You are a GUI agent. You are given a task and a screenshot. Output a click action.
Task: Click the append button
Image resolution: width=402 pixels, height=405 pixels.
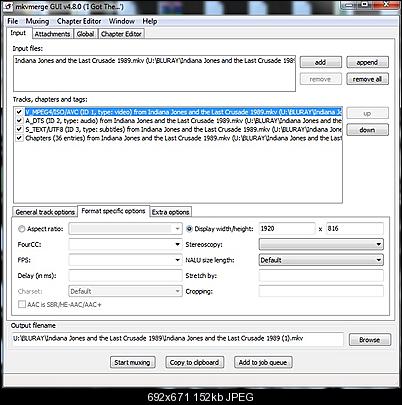(367, 62)
